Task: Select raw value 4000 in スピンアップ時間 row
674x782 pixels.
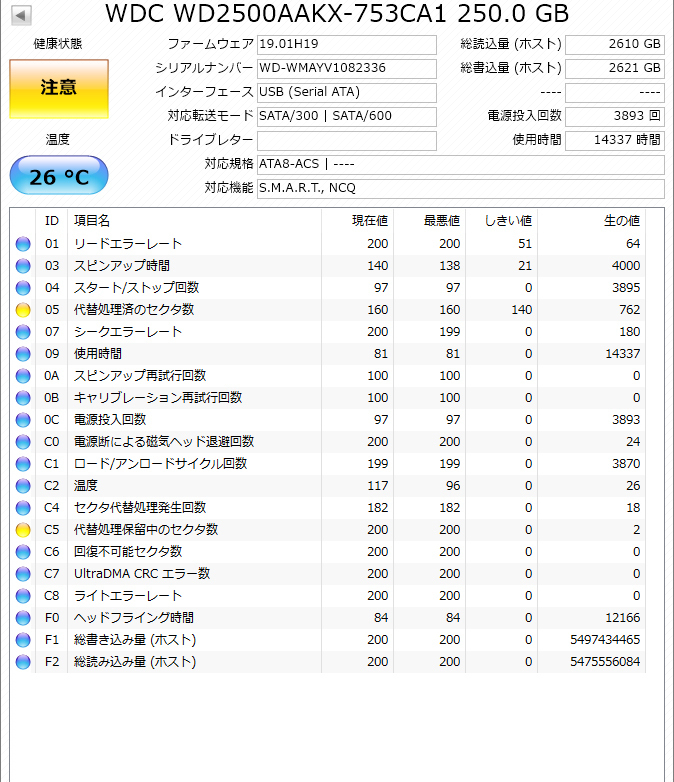Action: tap(626, 266)
